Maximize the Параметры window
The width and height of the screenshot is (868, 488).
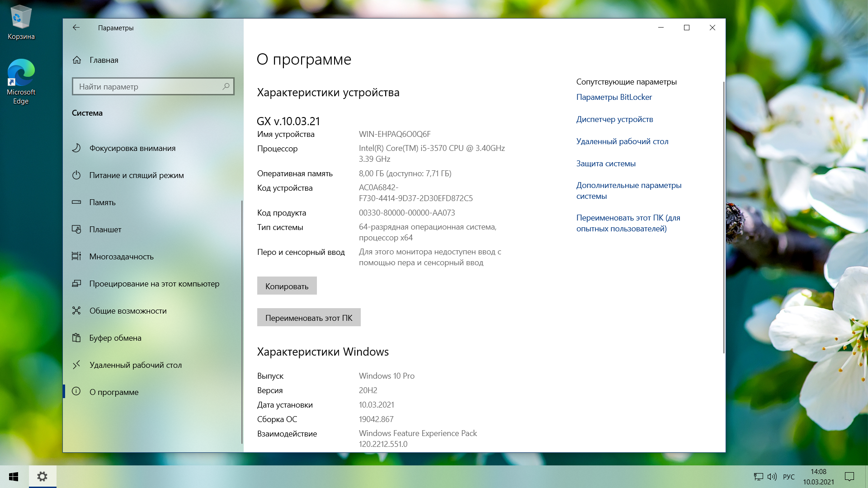[x=687, y=28]
